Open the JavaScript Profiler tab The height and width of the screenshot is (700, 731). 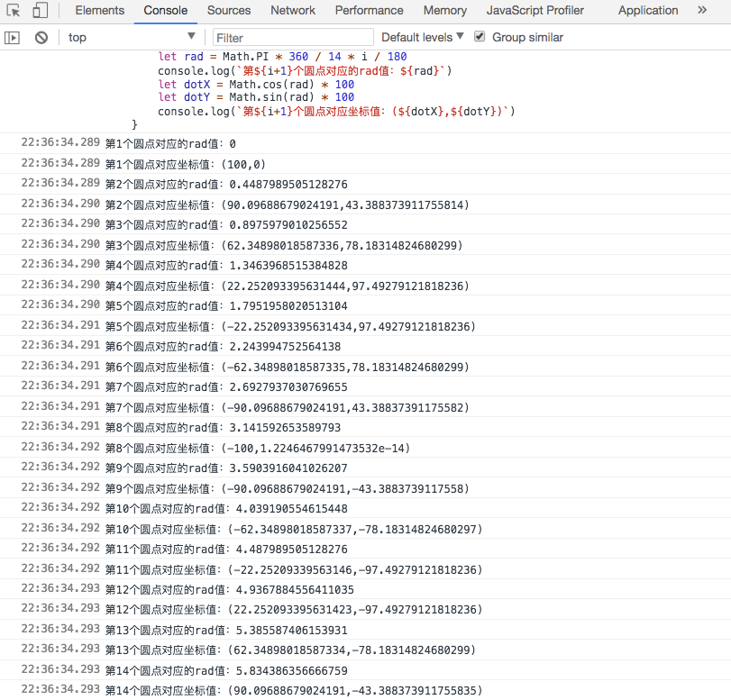click(535, 10)
